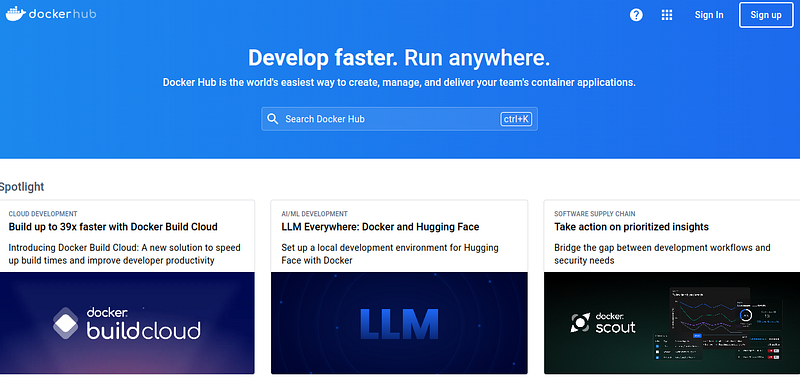Click the 'CLOUD DEVELOPMENT' category label

pyautogui.click(x=43, y=214)
